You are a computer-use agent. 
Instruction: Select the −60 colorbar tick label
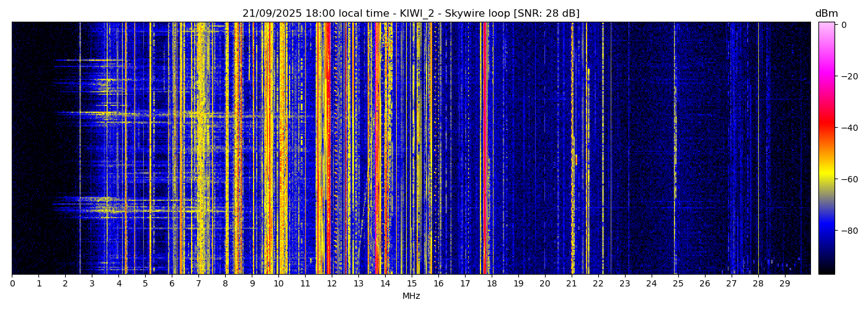849,179
